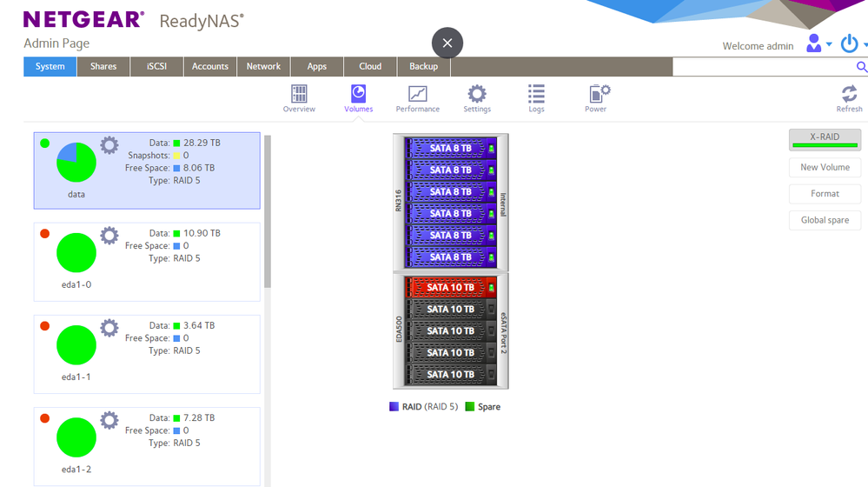The image size is (868, 487).
Task: Switch to the Backup tab
Action: [x=423, y=66]
